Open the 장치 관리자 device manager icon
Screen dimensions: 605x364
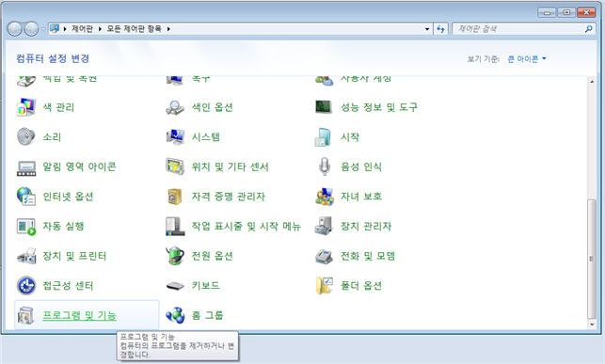[x=324, y=226]
